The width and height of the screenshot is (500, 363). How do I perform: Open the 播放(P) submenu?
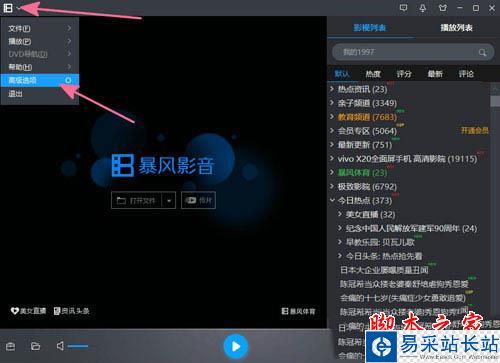40,41
